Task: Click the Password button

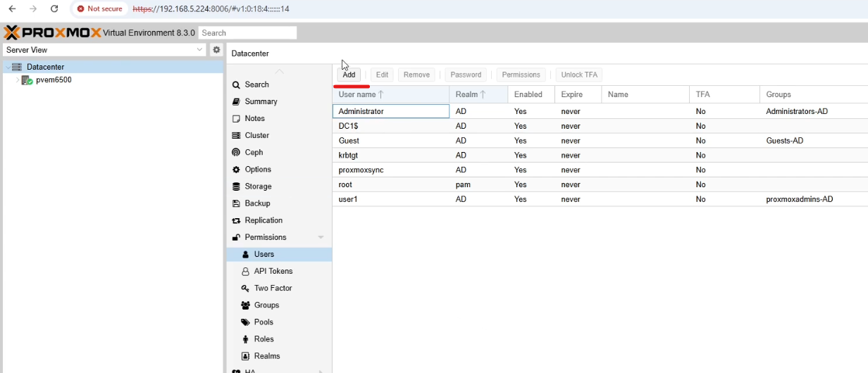Action: [x=466, y=75]
